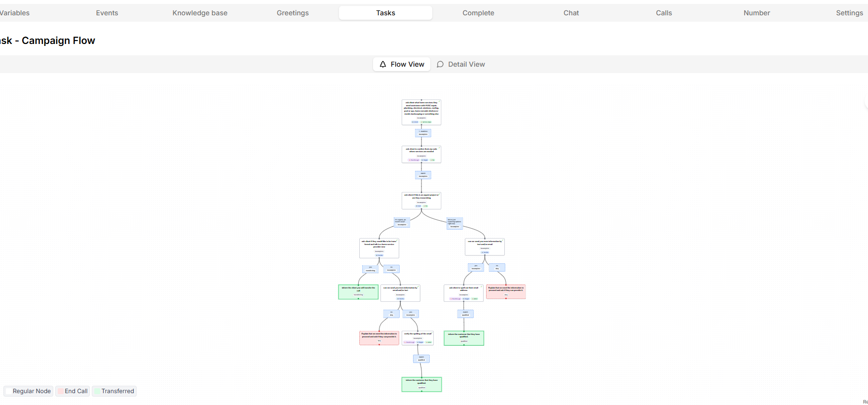Viewport: 868px width, 405px height.
Task: Switch to Detail View
Action: (461, 64)
